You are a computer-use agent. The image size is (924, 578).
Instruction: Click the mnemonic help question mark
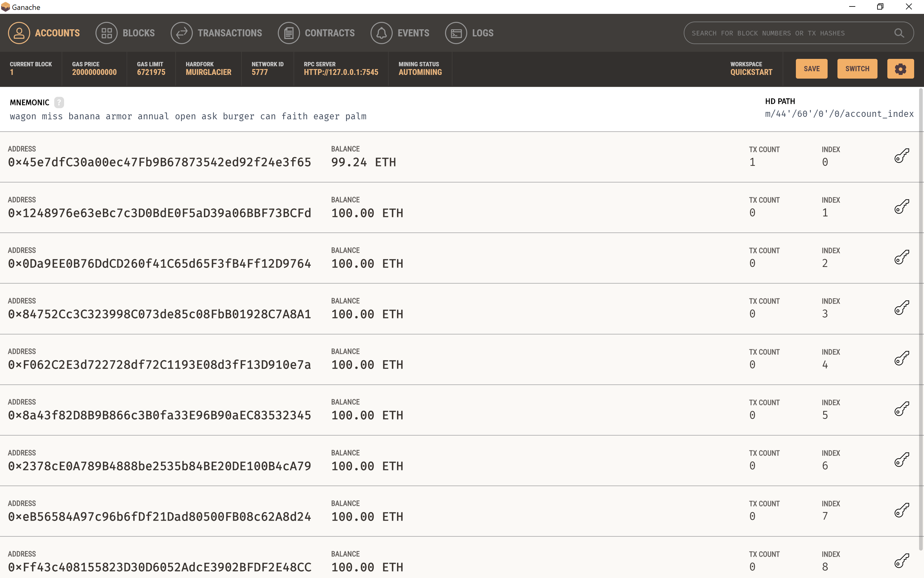pyautogui.click(x=59, y=102)
